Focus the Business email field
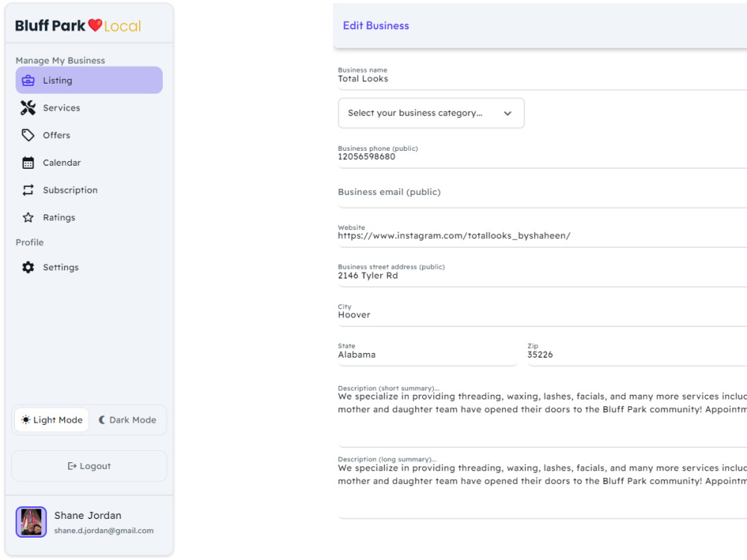 point(542,196)
